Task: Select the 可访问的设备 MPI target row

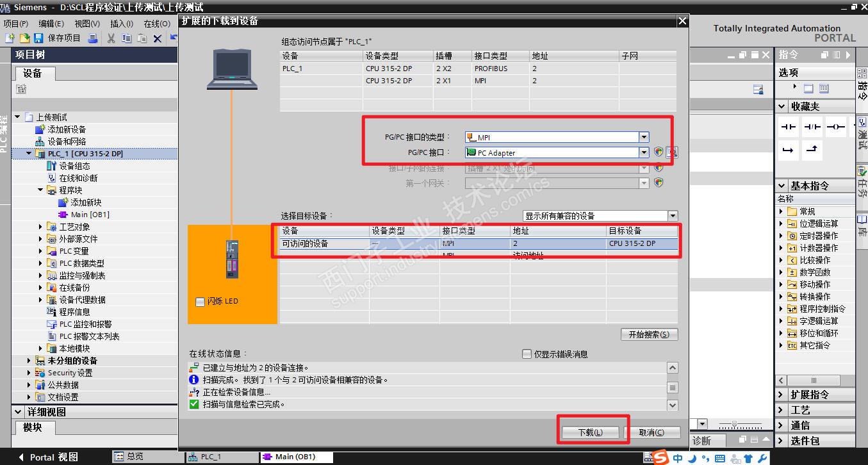Action: [x=479, y=243]
